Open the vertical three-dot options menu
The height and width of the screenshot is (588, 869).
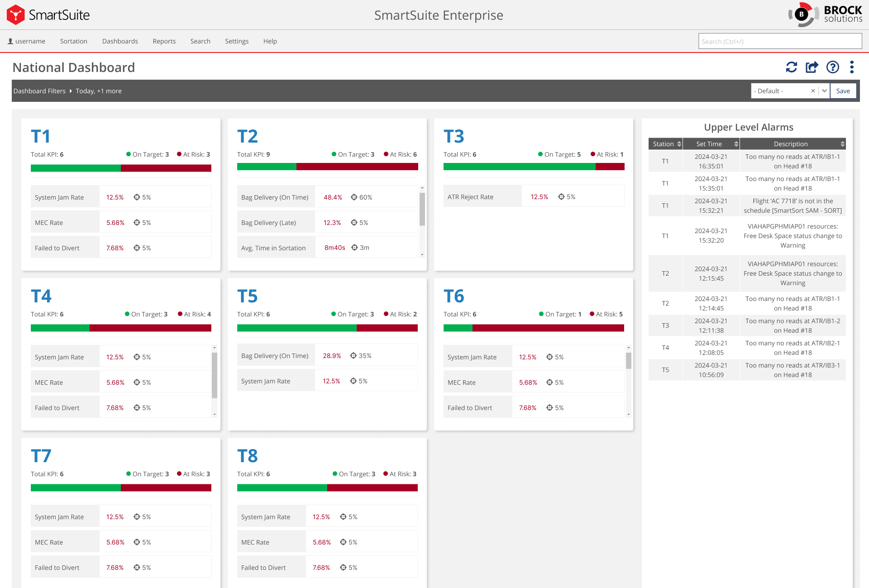tap(852, 67)
